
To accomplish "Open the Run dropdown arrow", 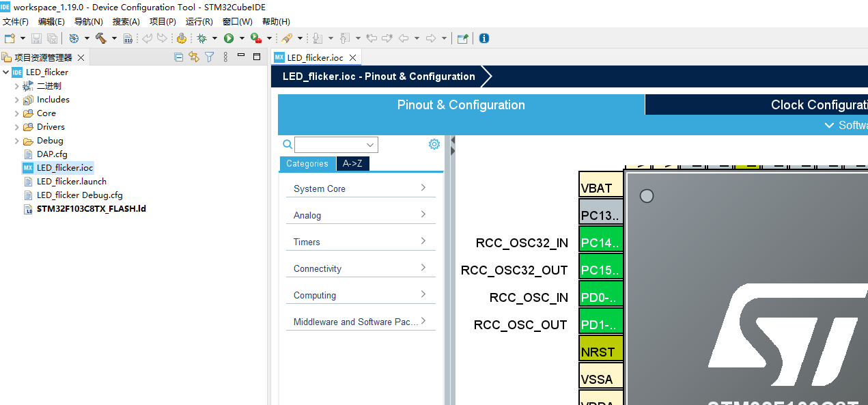I will pyautogui.click(x=242, y=38).
